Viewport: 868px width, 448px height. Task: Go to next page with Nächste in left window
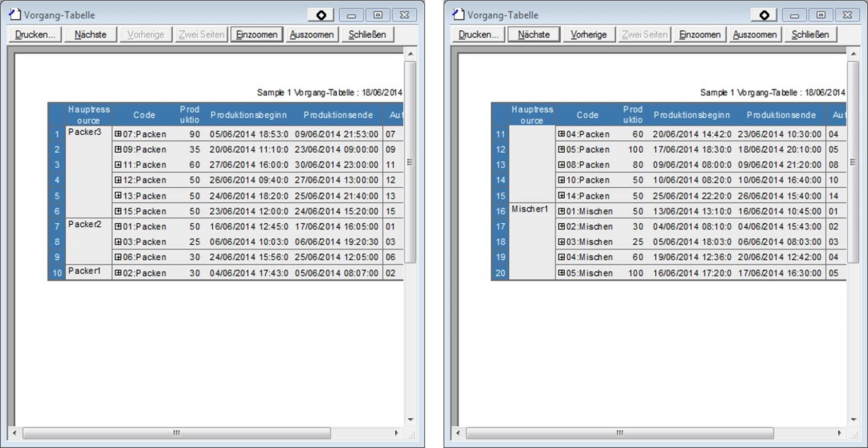coord(90,34)
